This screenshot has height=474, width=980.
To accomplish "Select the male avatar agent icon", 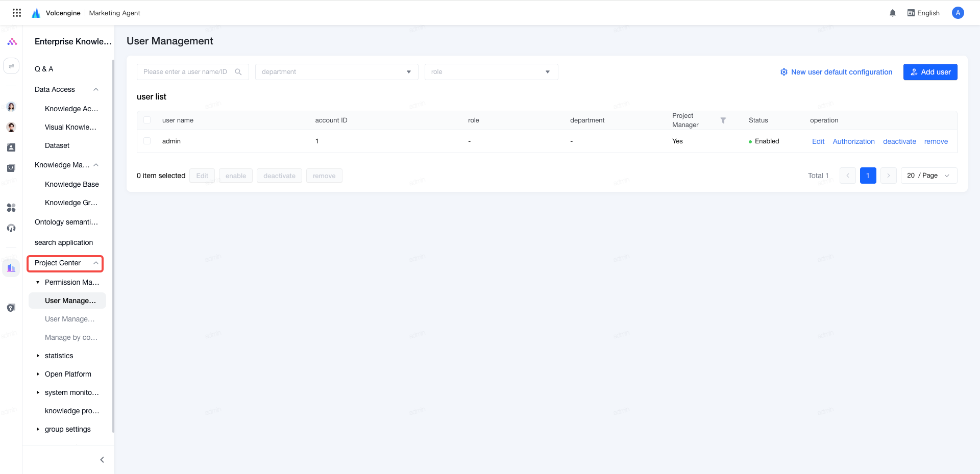I will (11, 127).
